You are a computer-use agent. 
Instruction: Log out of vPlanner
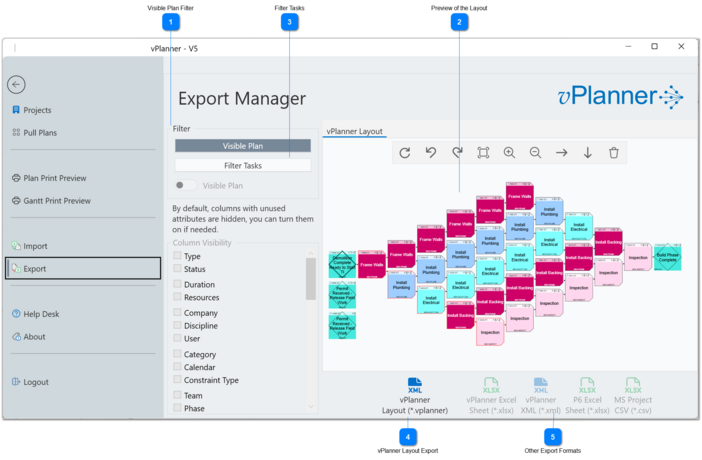30,382
